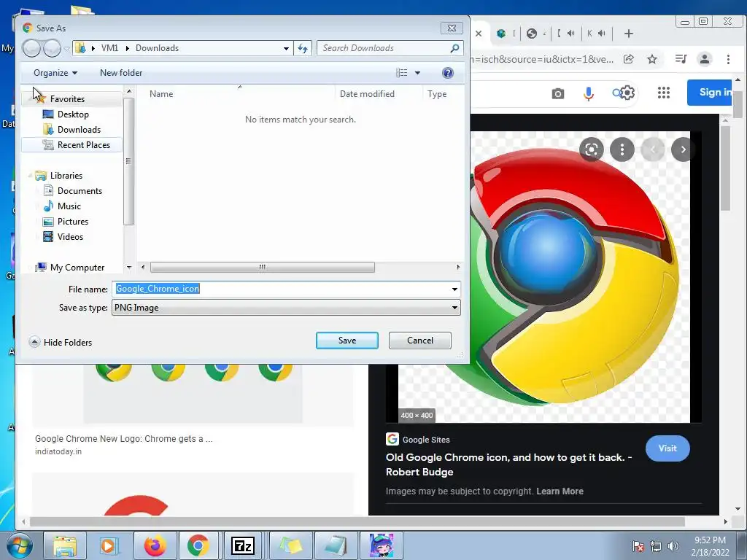Open 7-Zip from the taskbar
Screen dimensions: 747x560
coord(242,545)
